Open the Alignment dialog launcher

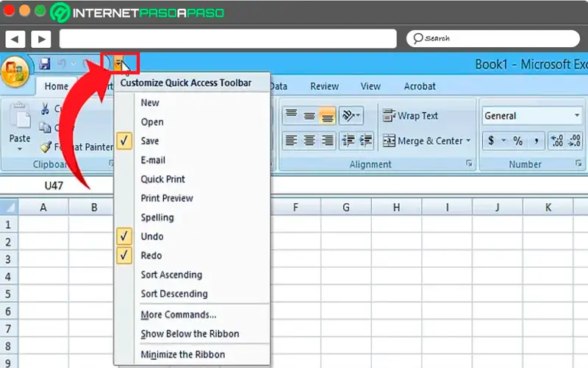pyautogui.click(x=469, y=163)
